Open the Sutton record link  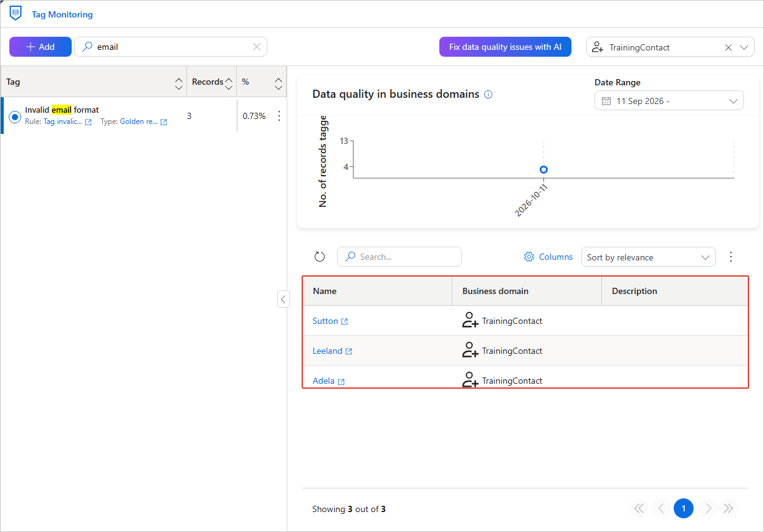pos(325,321)
